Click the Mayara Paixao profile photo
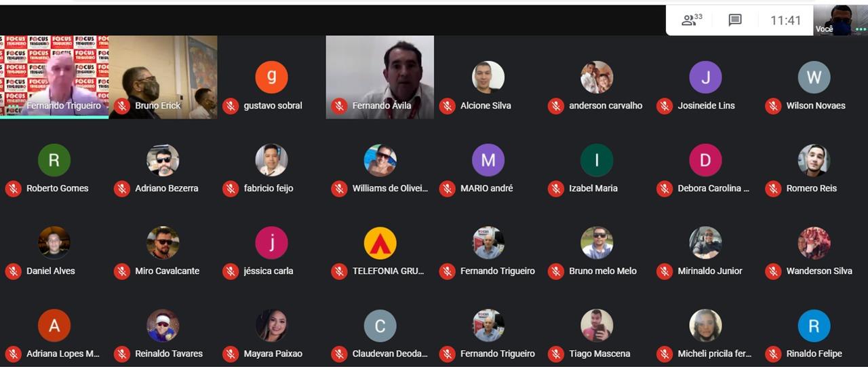 271,326
